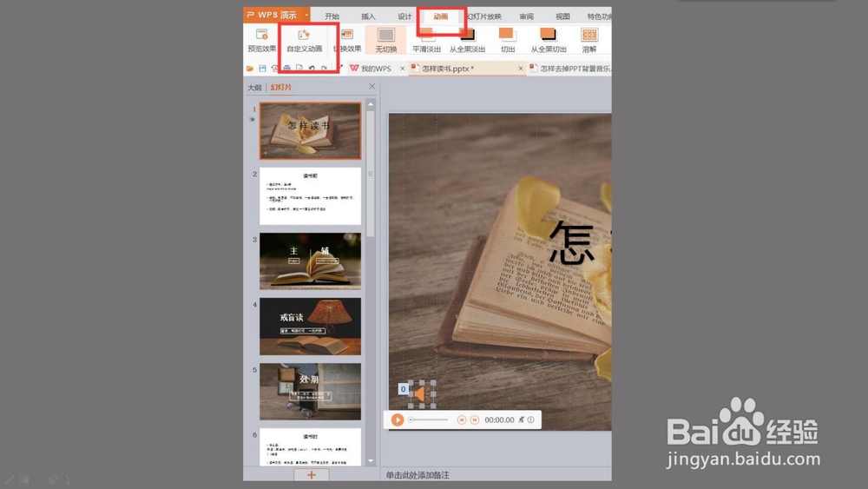Image resolution: width=868 pixels, height=489 pixels.
Task: Click the animation order tag 0
Action: point(403,389)
